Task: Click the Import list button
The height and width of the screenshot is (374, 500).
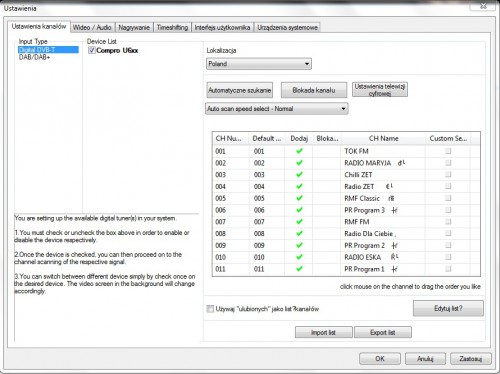Action: point(323,332)
